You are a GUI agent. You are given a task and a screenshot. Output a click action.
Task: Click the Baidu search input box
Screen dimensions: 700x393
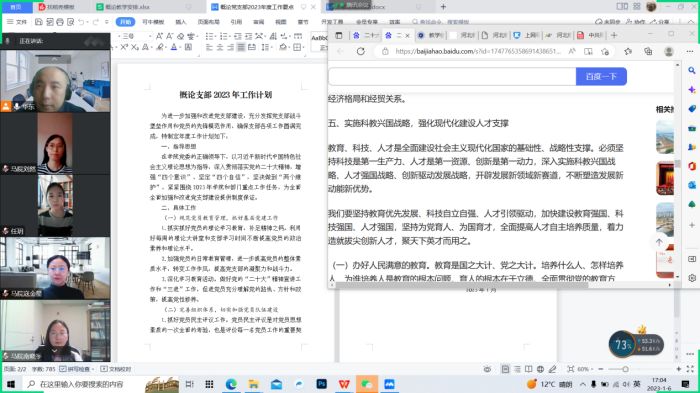point(452,77)
